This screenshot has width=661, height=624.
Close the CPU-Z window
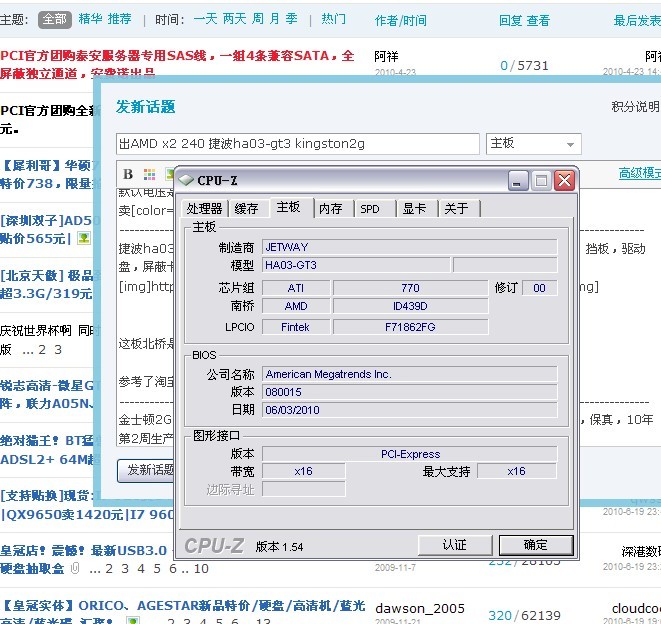[x=564, y=180]
